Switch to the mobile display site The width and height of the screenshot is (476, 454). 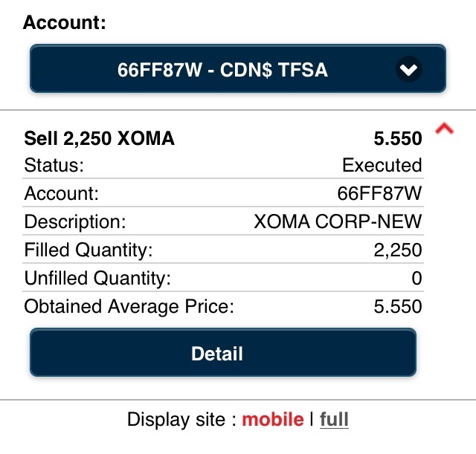272,419
